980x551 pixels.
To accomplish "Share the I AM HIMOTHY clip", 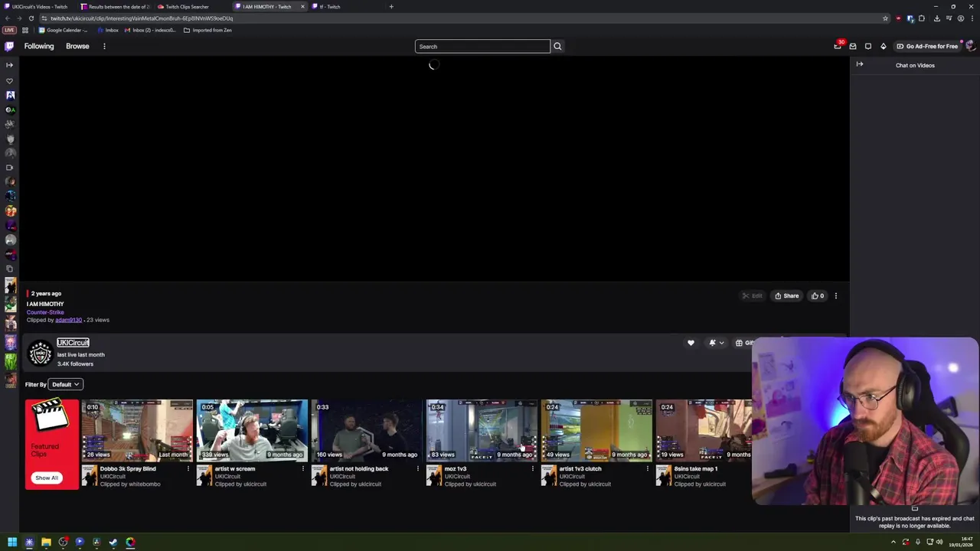I will coord(786,296).
